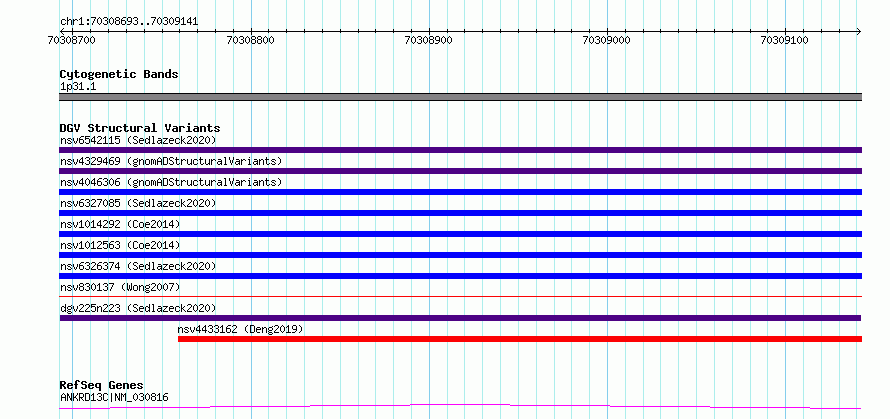The height and width of the screenshot is (419, 890).
Task: Click the RefSeq Genes track title
Action: (102, 386)
